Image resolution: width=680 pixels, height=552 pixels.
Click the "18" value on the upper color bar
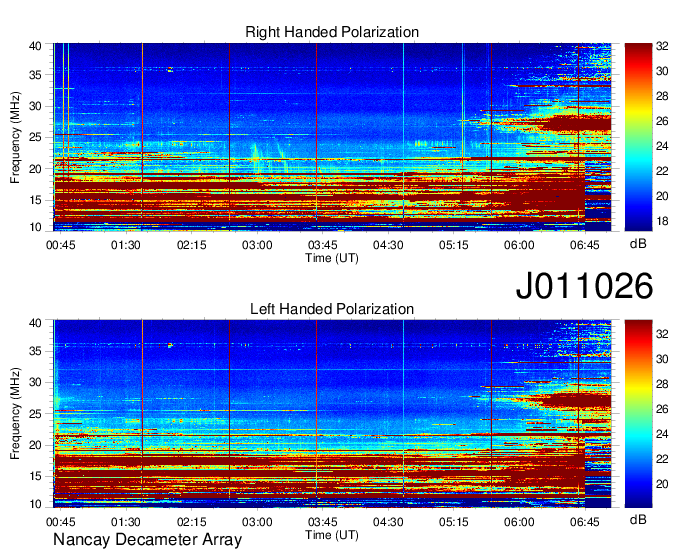coord(662,221)
